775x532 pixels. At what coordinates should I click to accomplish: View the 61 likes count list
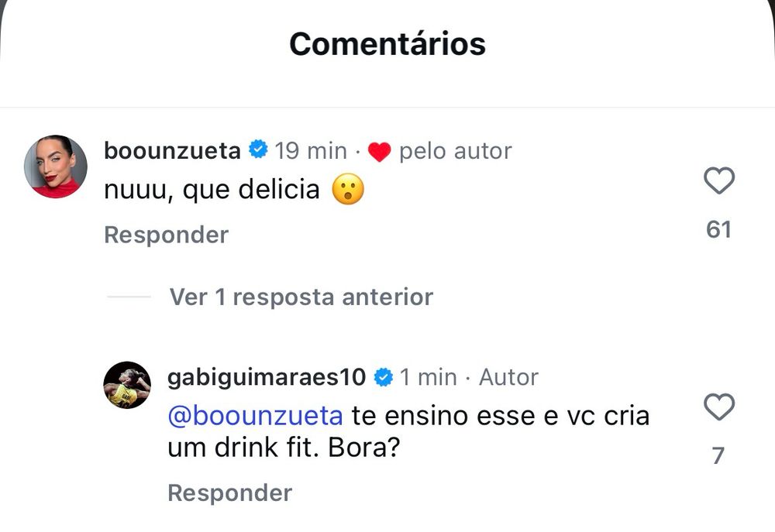click(x=718, y=230)
